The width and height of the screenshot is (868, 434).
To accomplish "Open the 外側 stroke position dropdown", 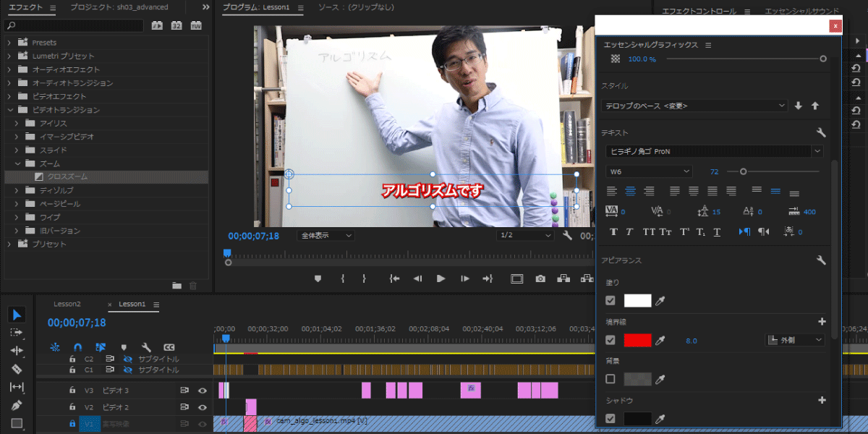I will (795, 340).
